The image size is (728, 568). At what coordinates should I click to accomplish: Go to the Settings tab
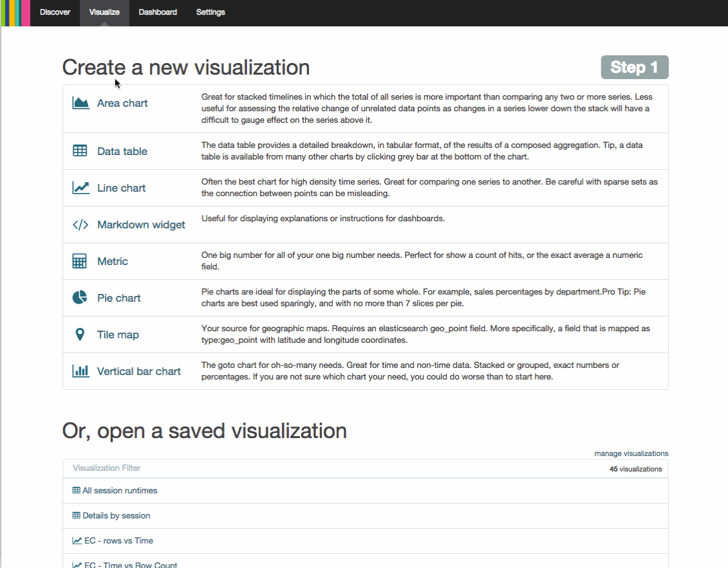pos(210,12)
